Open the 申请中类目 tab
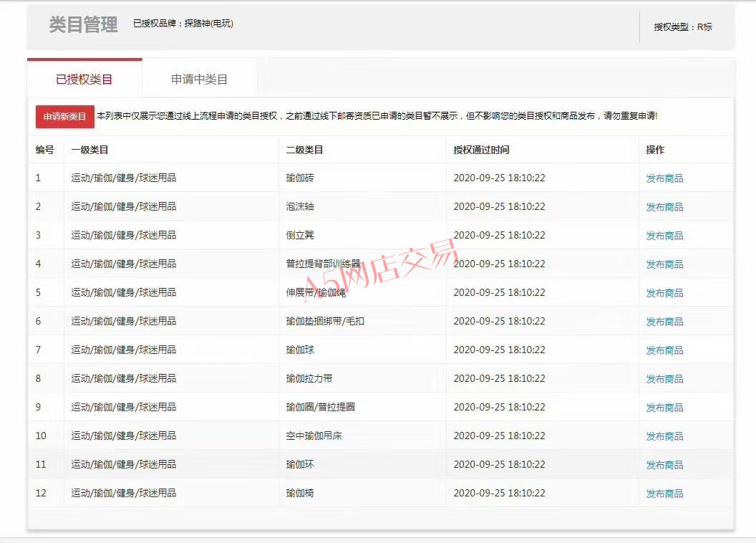756x543 pixels. tap(199, 80)
